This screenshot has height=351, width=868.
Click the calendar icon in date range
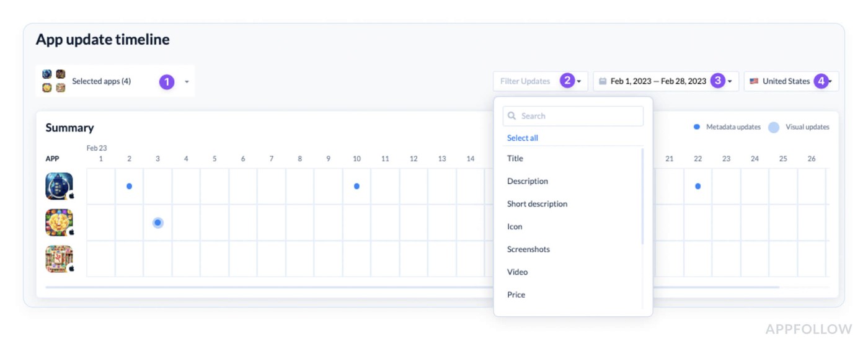pos(603,81)
